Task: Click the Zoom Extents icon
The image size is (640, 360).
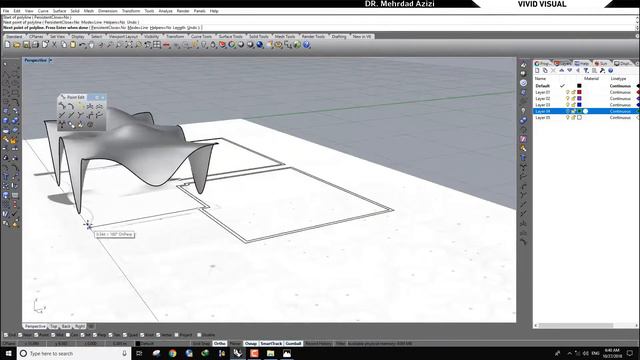Action: [129, 44]
